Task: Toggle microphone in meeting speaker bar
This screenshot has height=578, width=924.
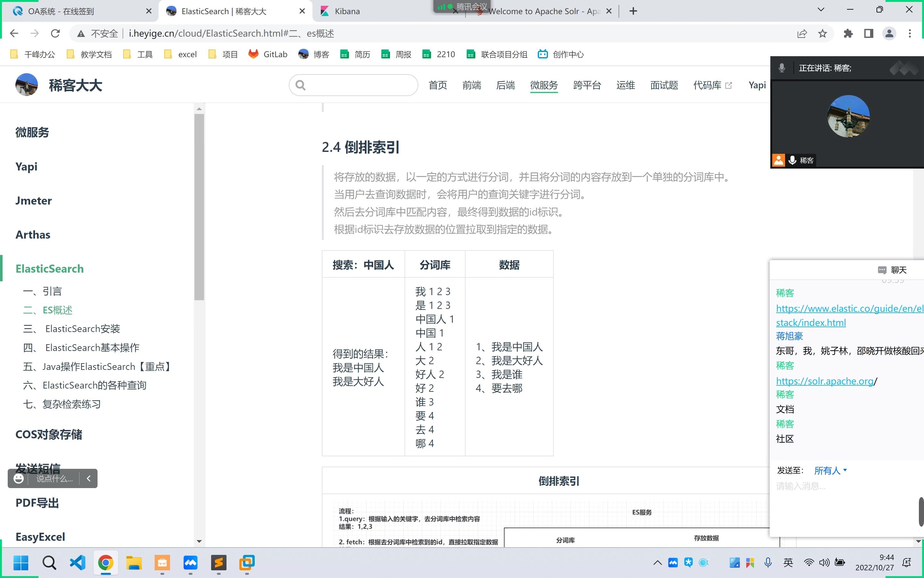Action: click(782, 68)
